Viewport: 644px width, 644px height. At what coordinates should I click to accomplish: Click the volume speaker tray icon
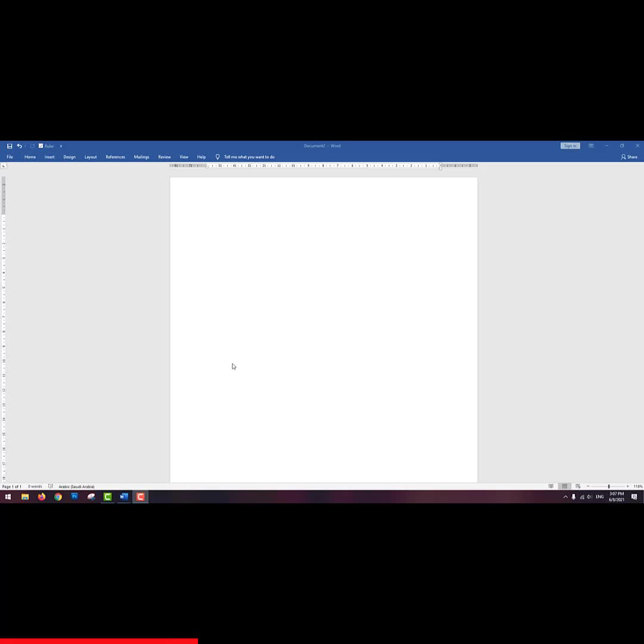[590, 497]
